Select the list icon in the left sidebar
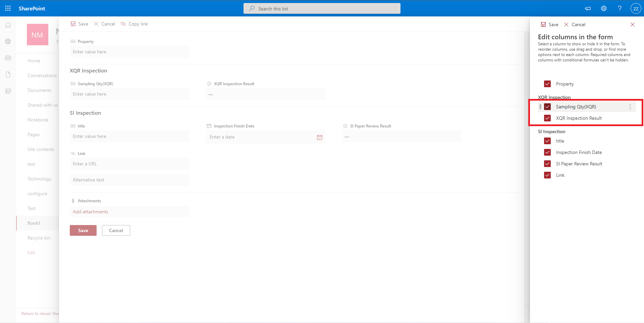Screen dimensions: 644x323 coord(8,91)
